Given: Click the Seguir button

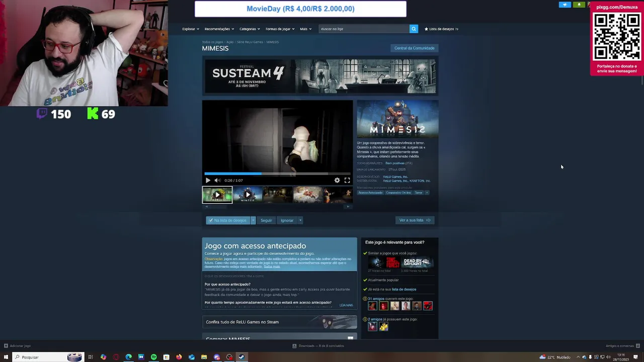Looking at the screenshot, I should click(x=266, y=220).
